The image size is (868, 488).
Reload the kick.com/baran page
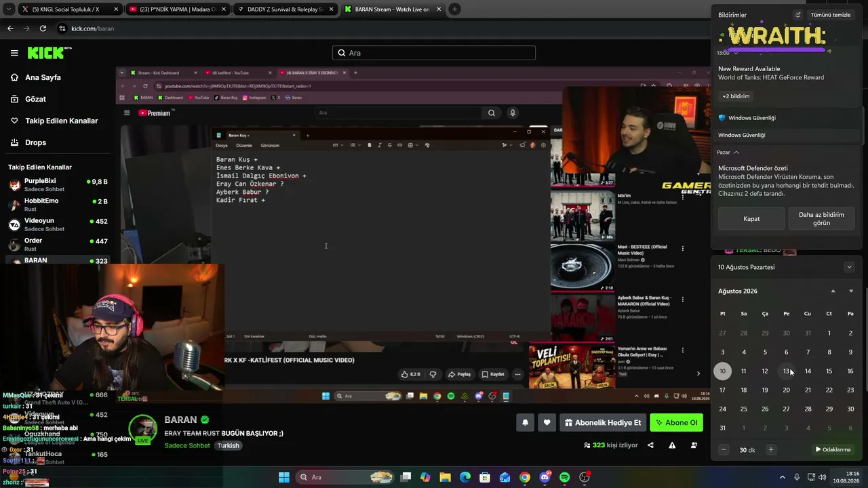(x=43, y=28)
